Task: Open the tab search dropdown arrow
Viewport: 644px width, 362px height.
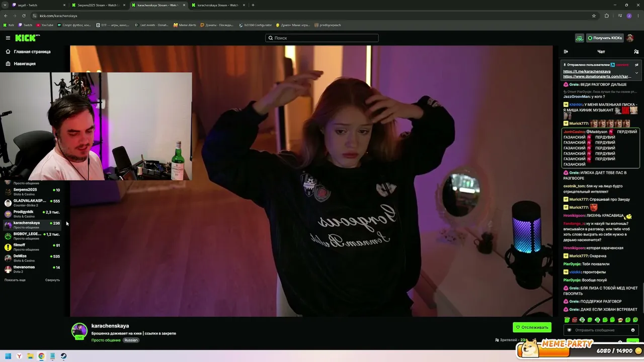Action: point(5,5)
